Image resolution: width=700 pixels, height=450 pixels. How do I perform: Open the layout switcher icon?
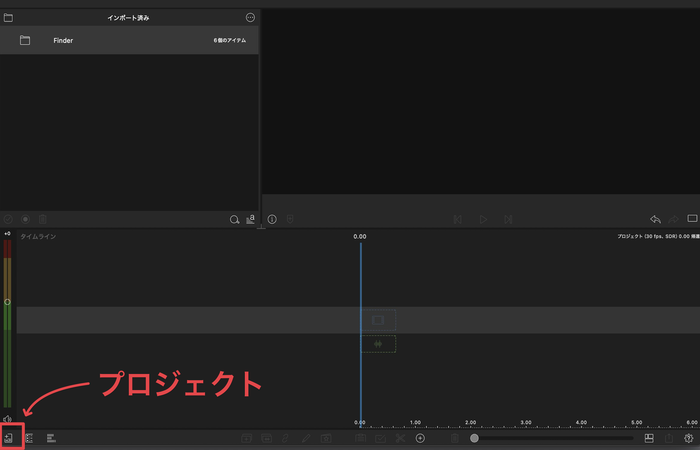tap(648, 438)
